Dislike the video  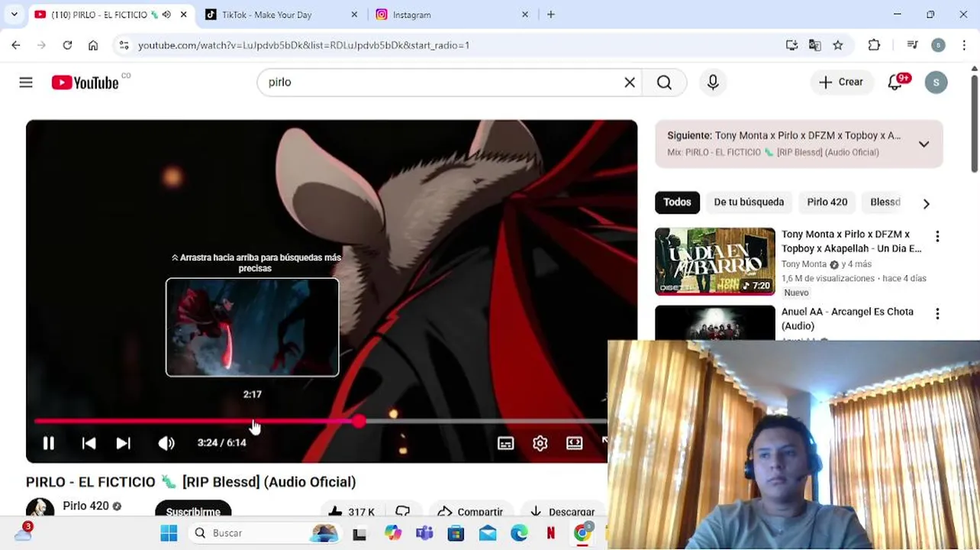[402, 512]
